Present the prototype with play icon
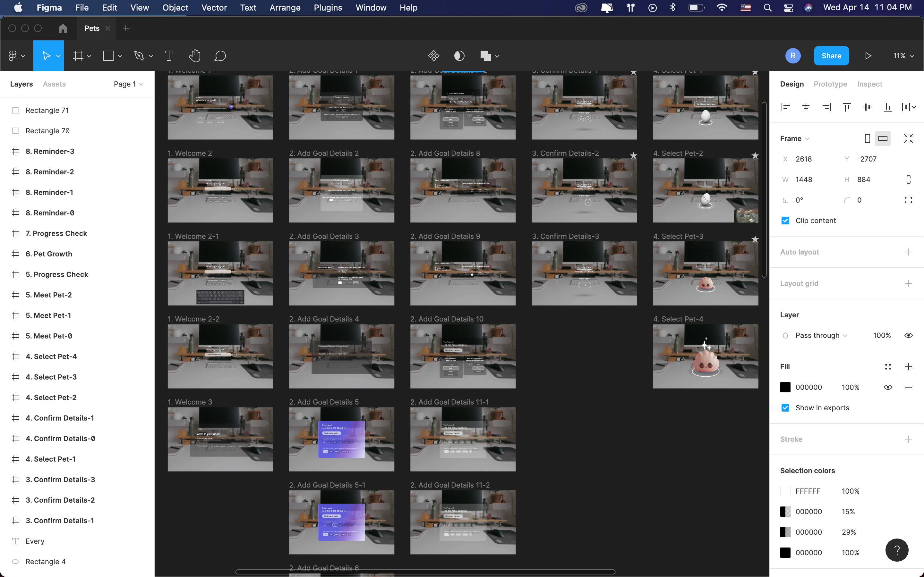The height and width of the screenshot is (577, 924). 868,56
